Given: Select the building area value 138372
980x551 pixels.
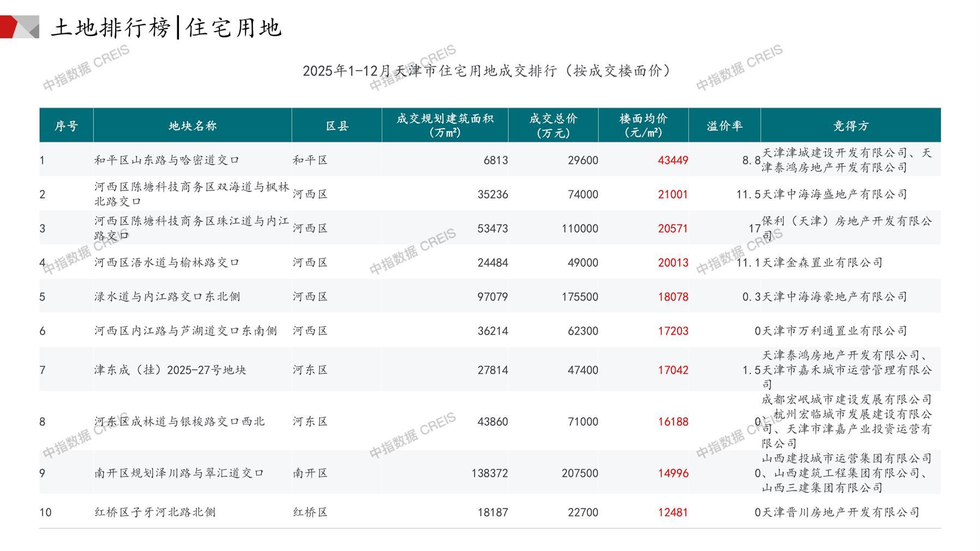Looking at the screenshot, I should (489, 473).
